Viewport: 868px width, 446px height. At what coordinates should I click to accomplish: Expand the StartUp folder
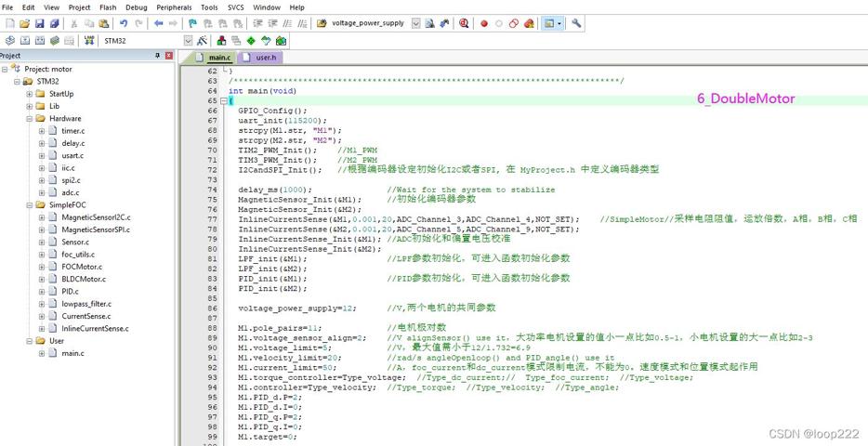pos(30,94)
